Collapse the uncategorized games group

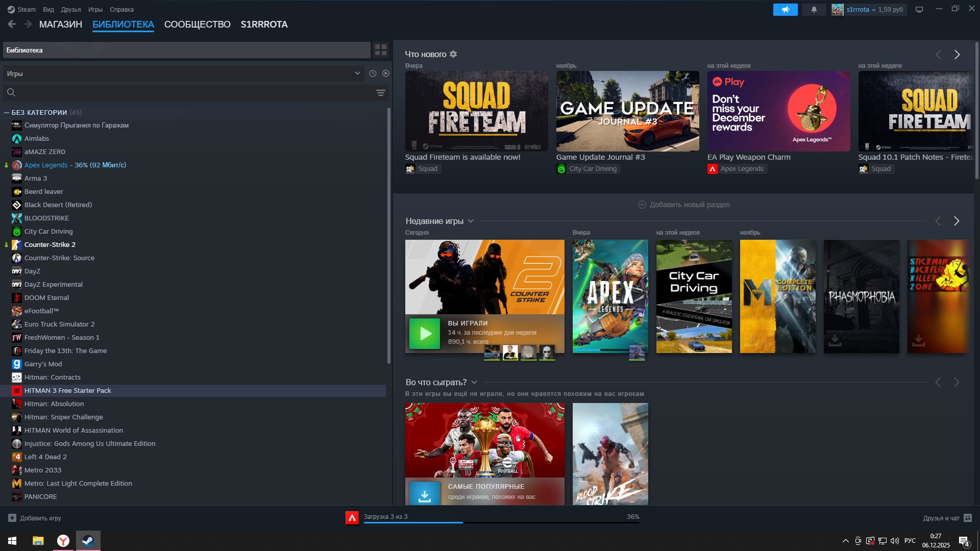point(7,113)
